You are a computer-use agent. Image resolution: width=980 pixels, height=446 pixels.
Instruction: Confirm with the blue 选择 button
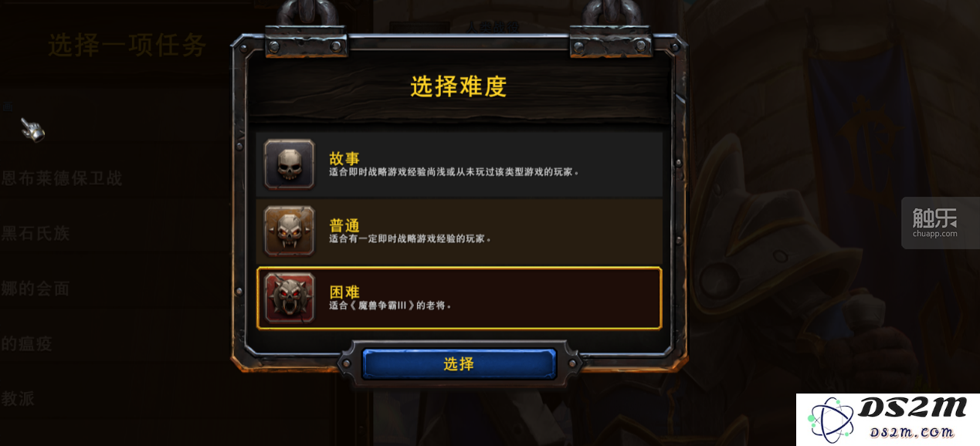click(459, 363)
